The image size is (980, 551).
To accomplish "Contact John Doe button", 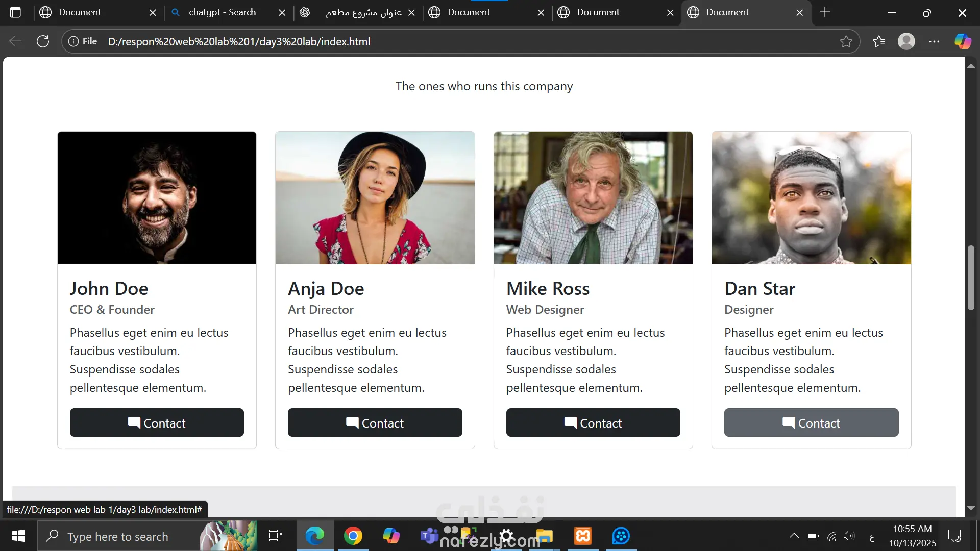I will pyautogui.click(x=157, y=422).
